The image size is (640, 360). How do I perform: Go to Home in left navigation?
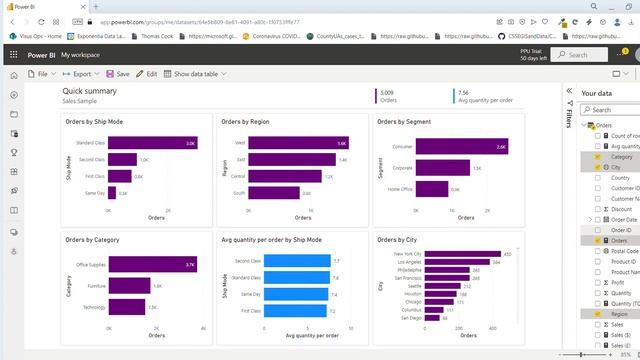pyautogui.click(x=14, y=76)
